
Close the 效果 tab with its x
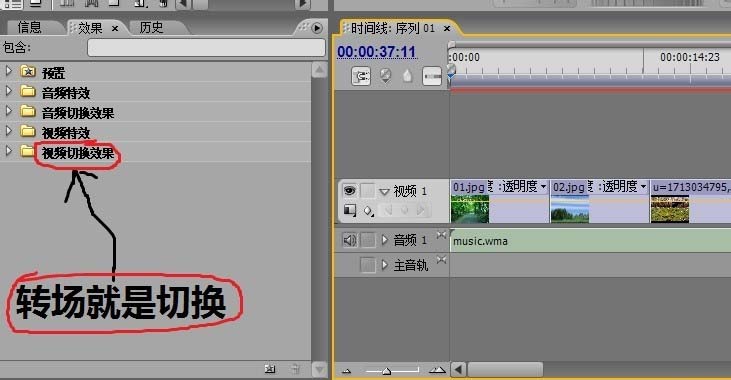tap(115, 29)
